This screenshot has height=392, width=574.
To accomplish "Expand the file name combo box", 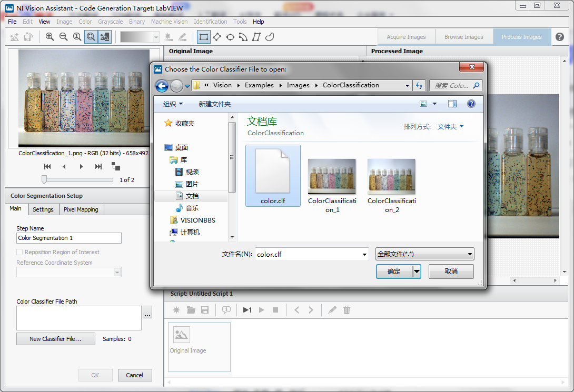I will pos(364,254).
